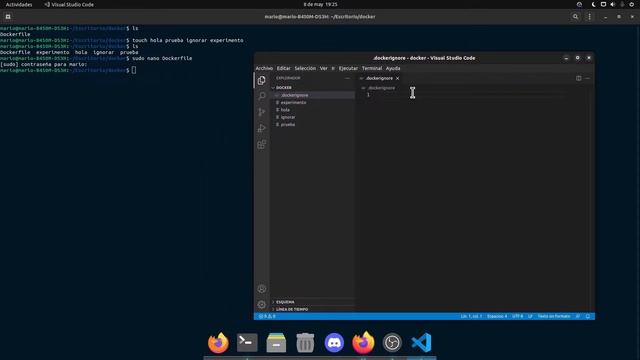Open Run and Debug view in VS Code
Image resolution: width=640 pixels, height=360 pixels.
click(x=262, y=128)
